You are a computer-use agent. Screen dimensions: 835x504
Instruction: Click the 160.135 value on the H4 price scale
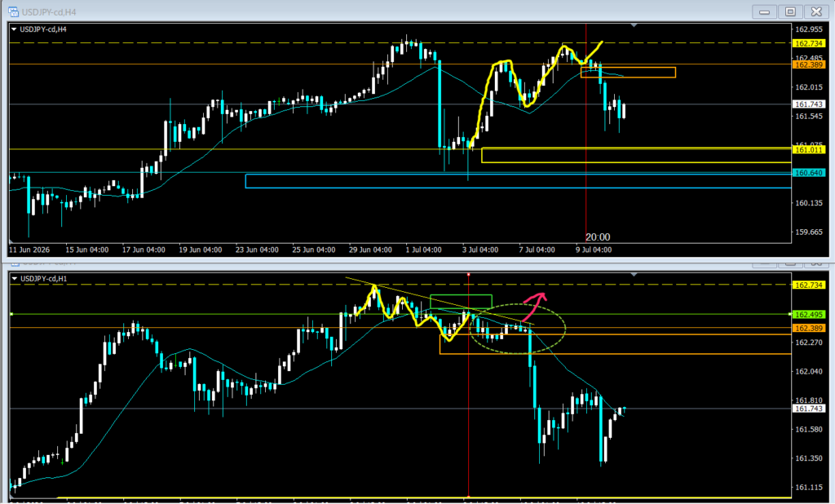[x=809, y=203]
